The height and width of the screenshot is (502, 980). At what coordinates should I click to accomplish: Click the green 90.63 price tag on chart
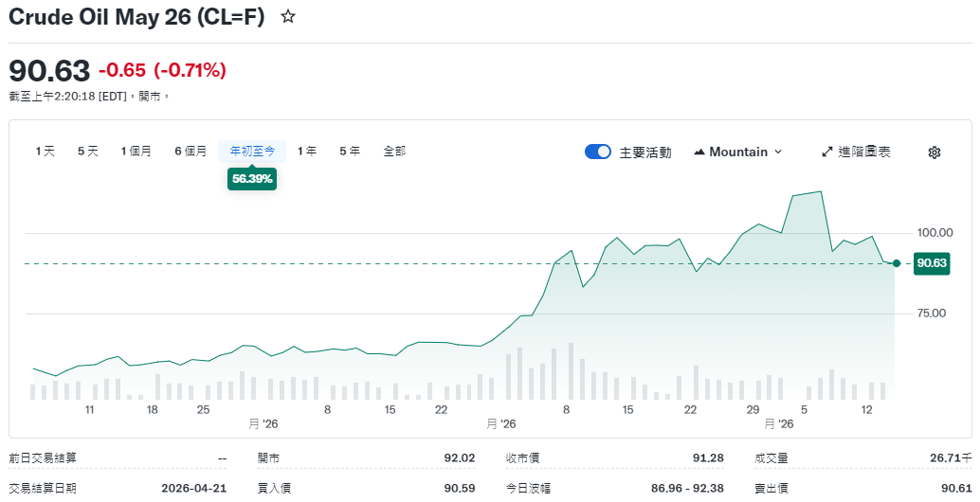(x=932, y=263)
